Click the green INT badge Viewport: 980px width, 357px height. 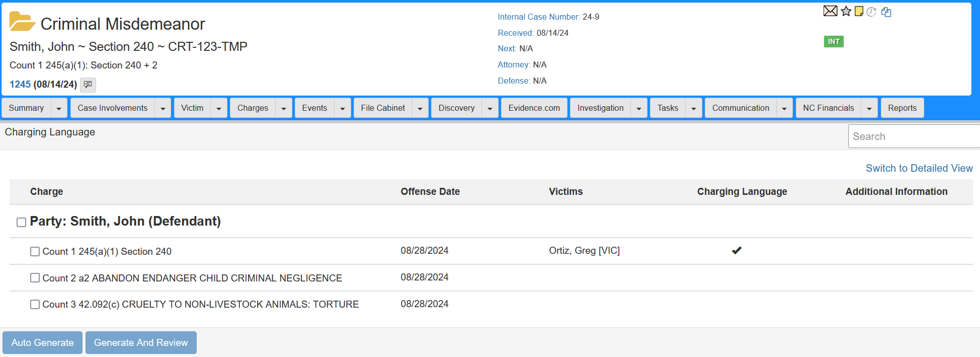[x=834, y=41]
